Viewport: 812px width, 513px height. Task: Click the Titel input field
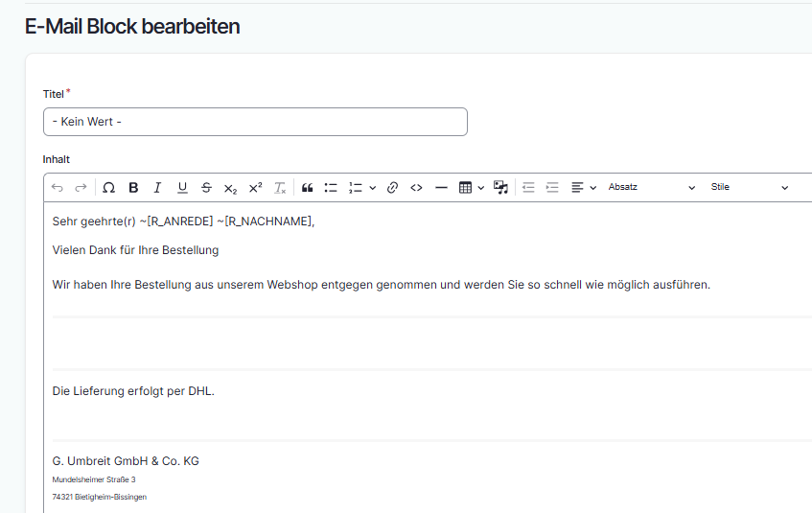255,122
